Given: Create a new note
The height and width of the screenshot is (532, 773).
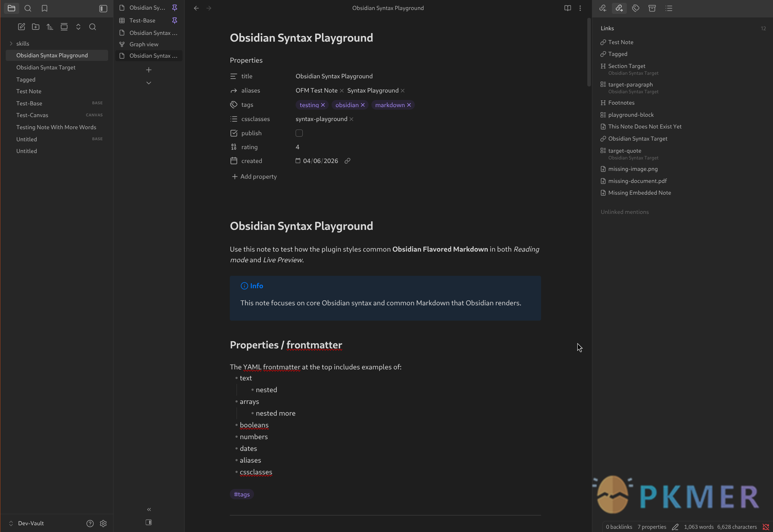Looking at the screenshot, I should click(21, 27).
